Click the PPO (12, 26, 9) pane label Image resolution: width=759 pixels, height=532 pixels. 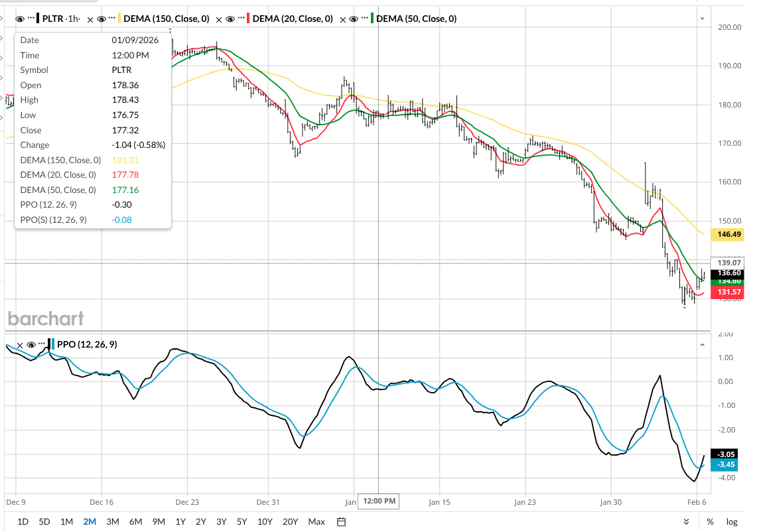(x=87, y=344)
